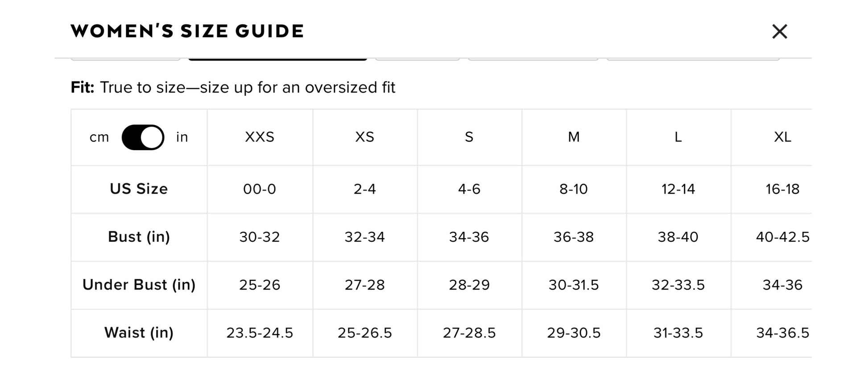Select the XL column header
This screenshot has height=372, width=868.
pos(782,137)
